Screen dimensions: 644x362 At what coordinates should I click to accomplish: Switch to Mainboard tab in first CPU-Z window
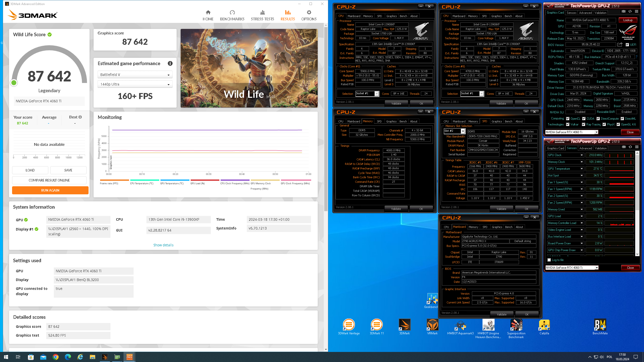coord(354,16)
